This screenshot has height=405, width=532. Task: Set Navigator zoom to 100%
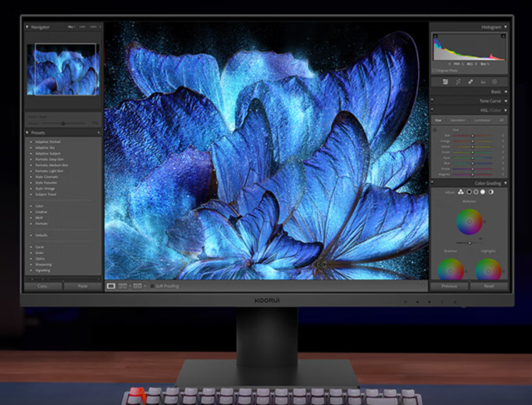pyautogui.click(x=82, y=27)
